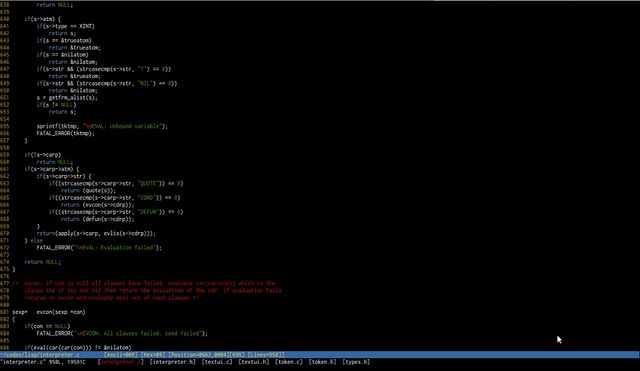Switch to the textui.h buffer tab

pos(254,362)
